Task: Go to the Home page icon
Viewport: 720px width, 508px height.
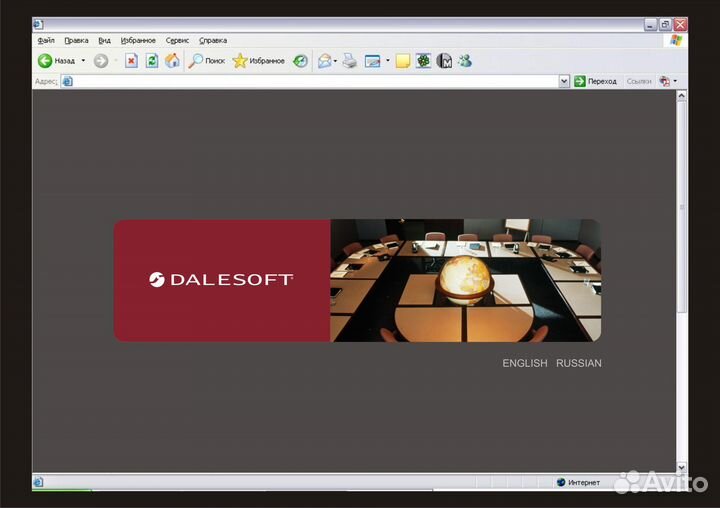Action: click(x=172, y=61)
